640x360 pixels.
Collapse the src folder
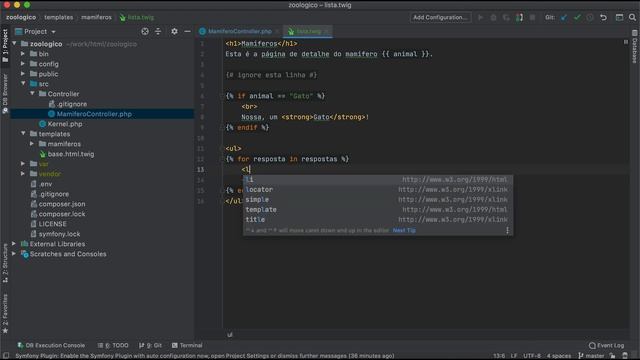(x=23, y=83)
